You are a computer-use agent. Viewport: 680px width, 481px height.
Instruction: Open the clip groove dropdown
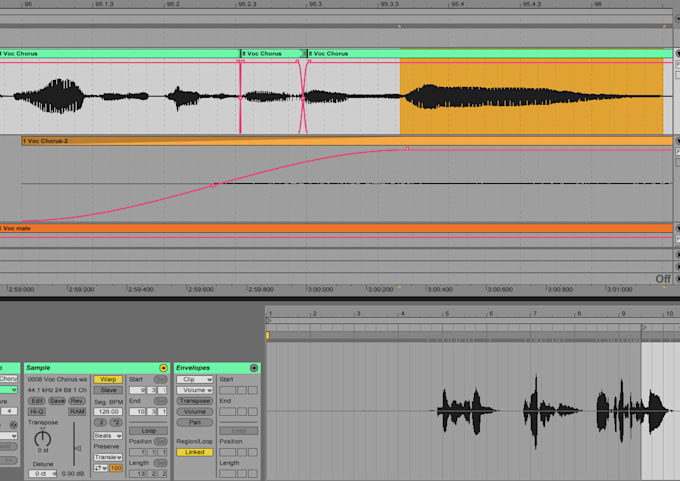tap(8, 435)
